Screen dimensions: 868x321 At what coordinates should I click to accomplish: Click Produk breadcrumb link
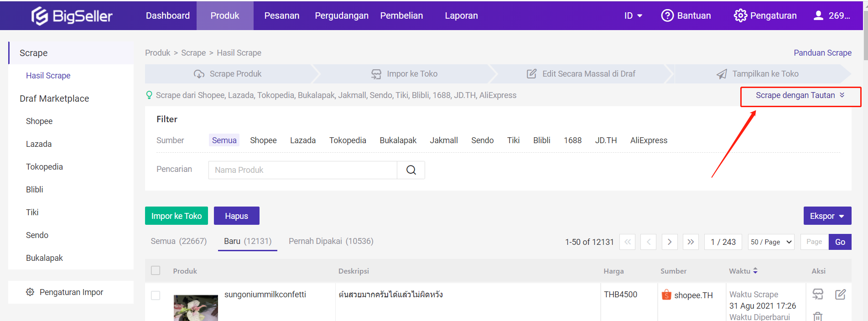click(x=157, y=53)
